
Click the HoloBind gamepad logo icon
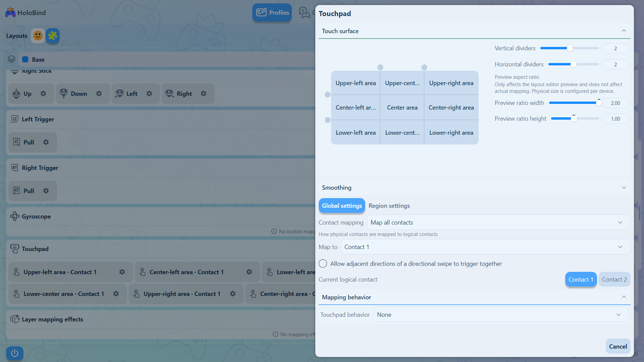tap(10, 13)
